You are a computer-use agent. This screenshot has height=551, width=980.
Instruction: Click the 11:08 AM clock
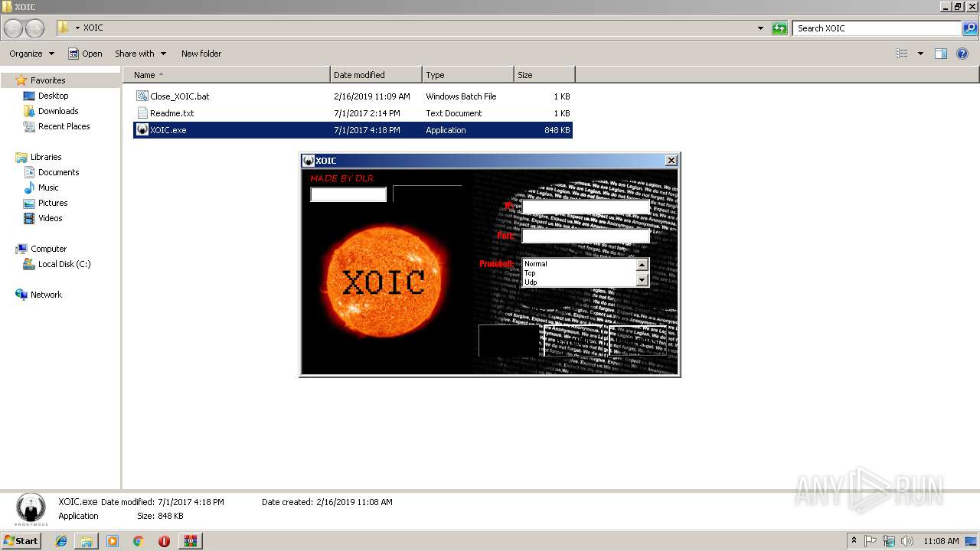tap(941, 541)
